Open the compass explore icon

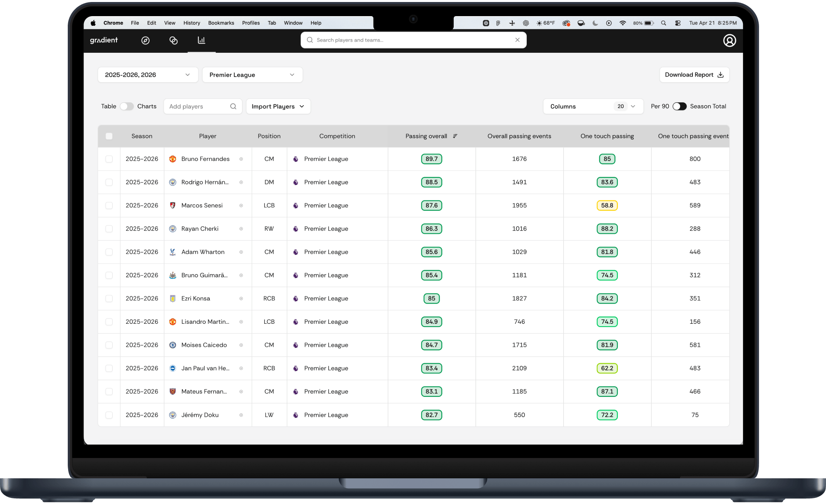145,40
